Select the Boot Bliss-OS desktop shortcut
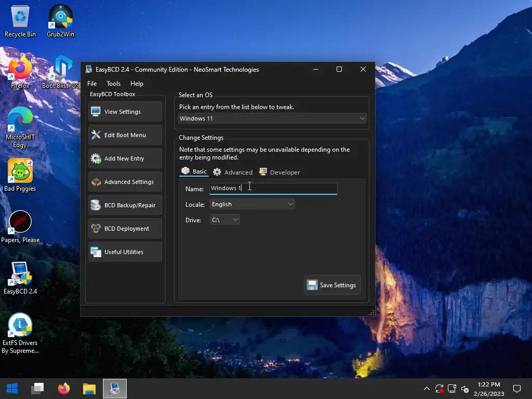This screenshot has width=532, height=399. (60, 73)
